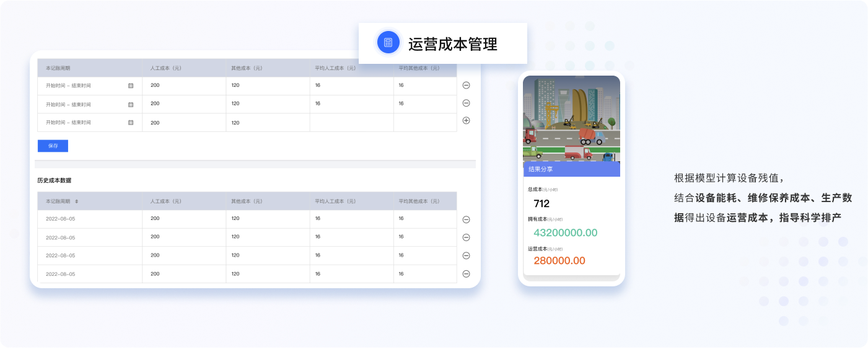Screen dimensions: 868x357
Task: Delete the first 2022-08-05 history record
Action: 467,219
